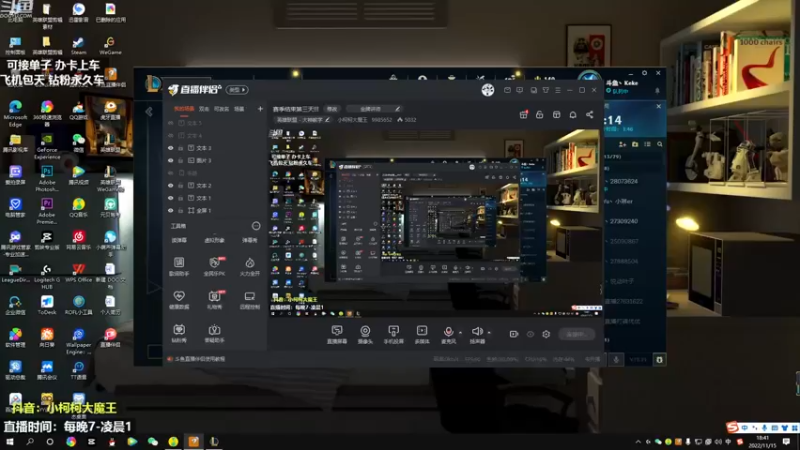The height and width of the screenshot is (450, 800).
Task: Mute the 扬声器 speaker
Action: point(477,334)
